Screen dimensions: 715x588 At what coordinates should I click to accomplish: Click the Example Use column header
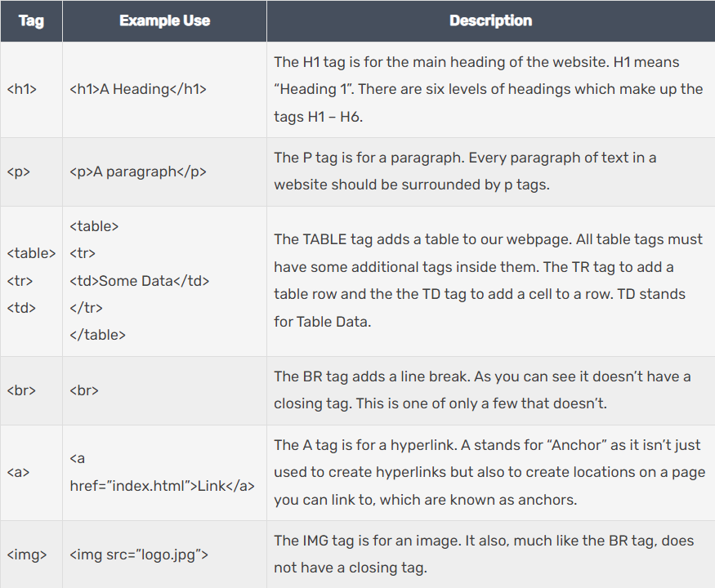[164, 20]
